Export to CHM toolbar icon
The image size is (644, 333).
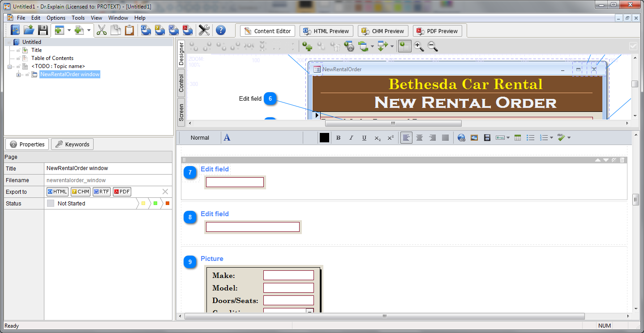click(x=160, y=30)
